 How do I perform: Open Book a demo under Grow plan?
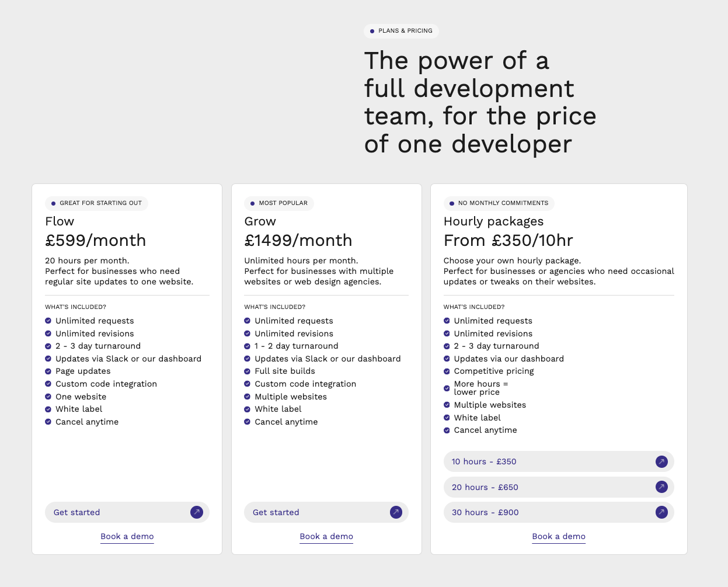tap(326, 536)
